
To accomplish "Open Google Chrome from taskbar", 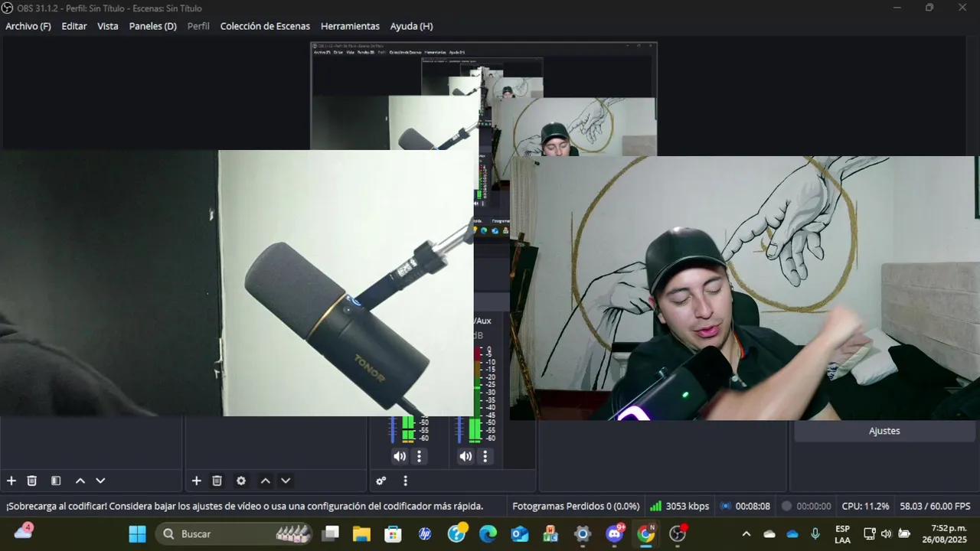I will point(646,533).
